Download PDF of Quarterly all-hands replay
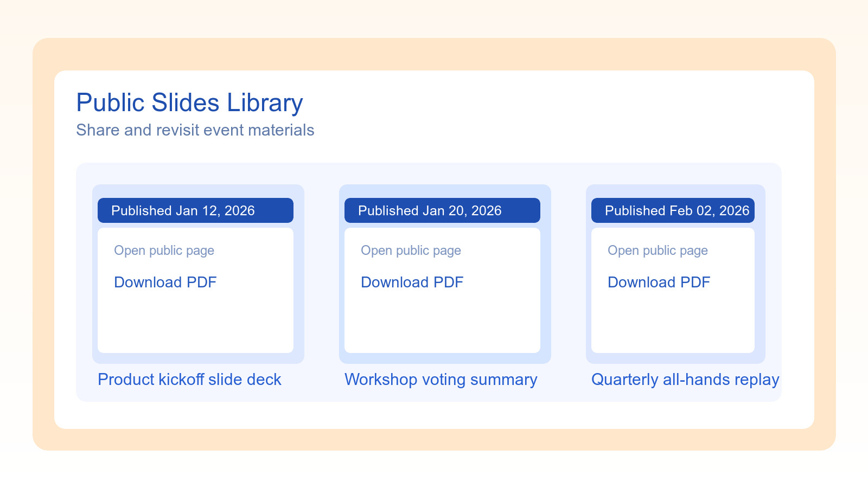Viewport: 868px width, 488px height. [659, 282]
